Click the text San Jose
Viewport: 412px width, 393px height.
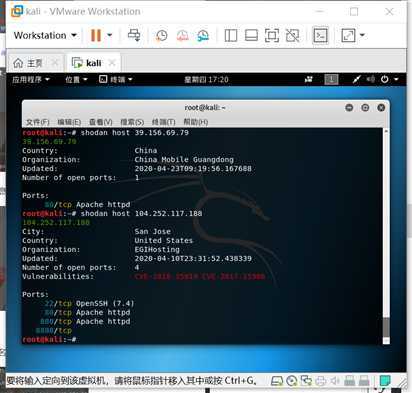(153, 232)
